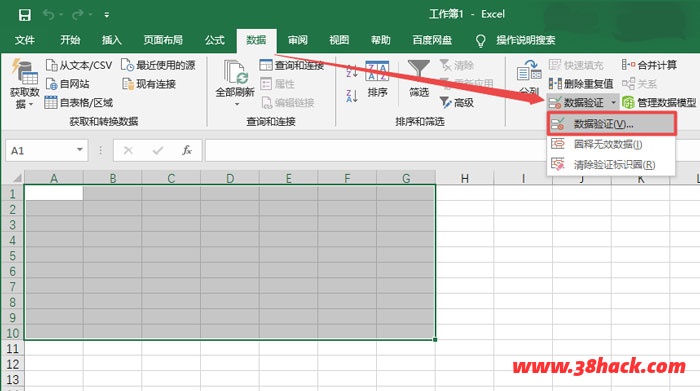This screenshot has width=700, height=391.
Task: Open the 帮助 tab
Action: (380, 40)
